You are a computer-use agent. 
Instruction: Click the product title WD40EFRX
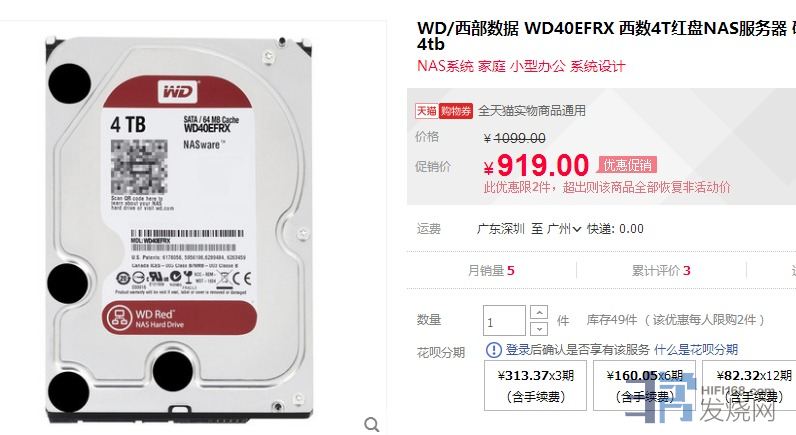[x=569, y=28]
